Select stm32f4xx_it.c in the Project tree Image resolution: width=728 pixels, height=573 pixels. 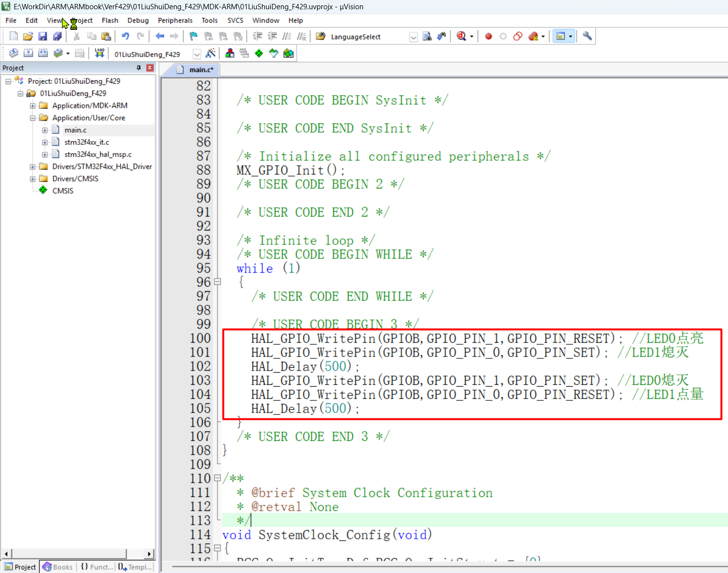click(x=87, y=142)
